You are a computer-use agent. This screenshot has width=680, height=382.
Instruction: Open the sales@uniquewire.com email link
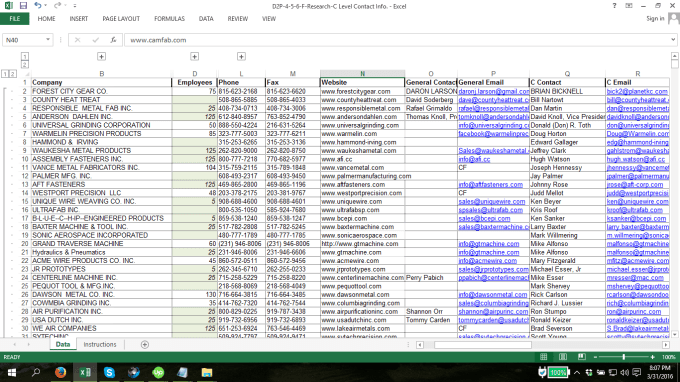(492, 202)
